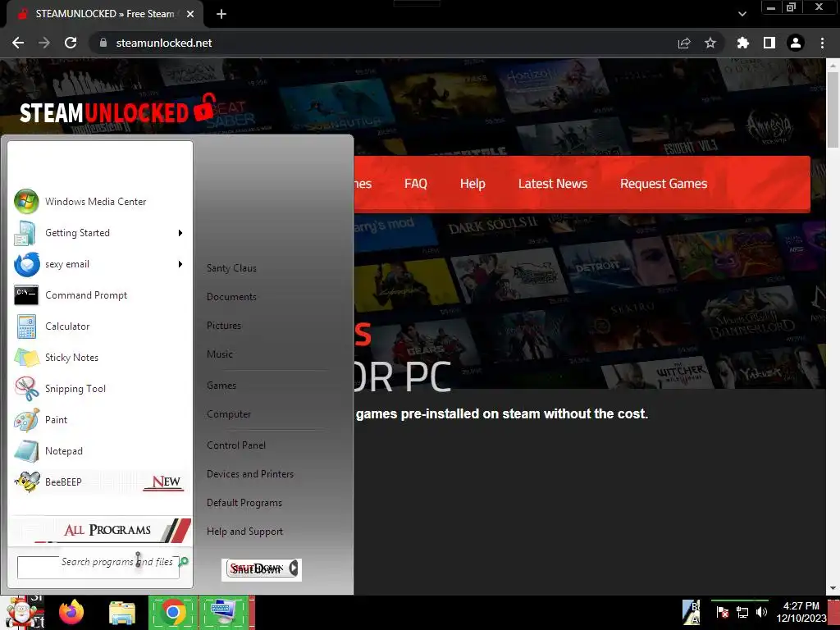Image resolution: width=840 pixels, height=630 pixels.
Task: Click the taskbar clock 4:27 PM
Action: 801,612
